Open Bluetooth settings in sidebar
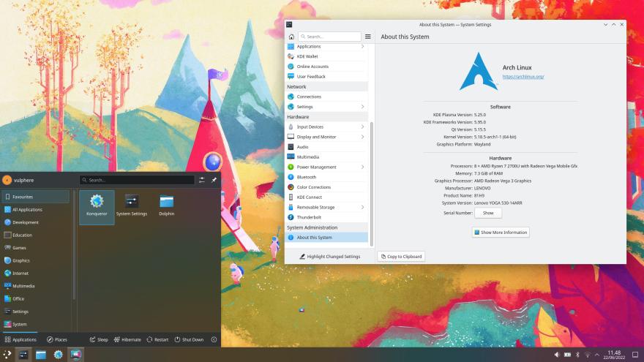Screen dimensions: 644x362 pyautogui.click(x=326, y=177)
